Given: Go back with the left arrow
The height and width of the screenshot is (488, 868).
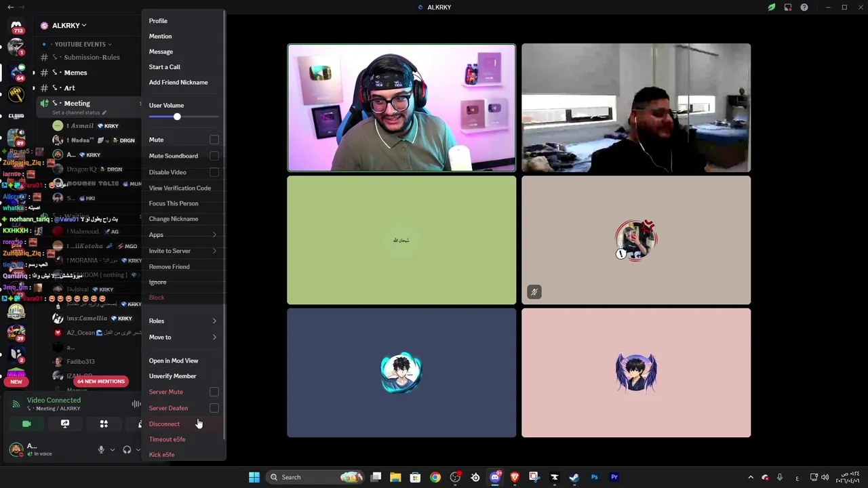Looking at the screenshot, I should [x=10, y=7].
